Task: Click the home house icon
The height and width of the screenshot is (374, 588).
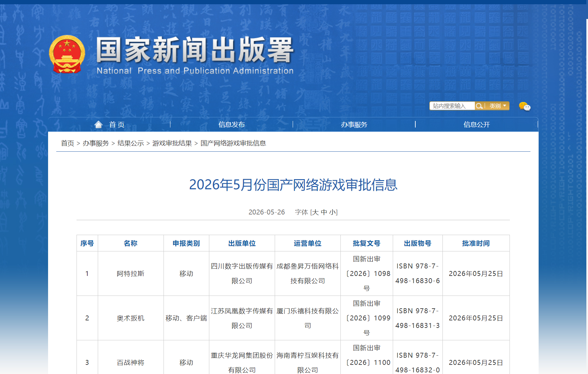Action: tap(98, 125)
